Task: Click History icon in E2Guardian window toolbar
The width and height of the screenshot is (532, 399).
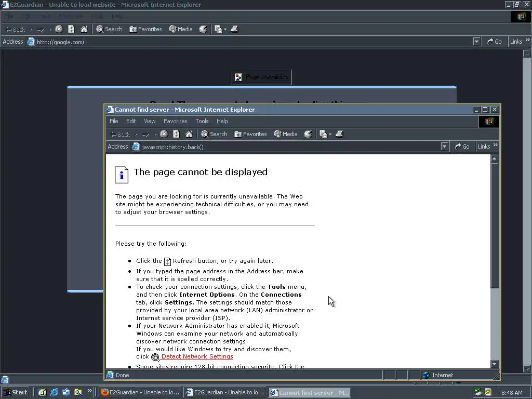Action: (x=203, y=29)
